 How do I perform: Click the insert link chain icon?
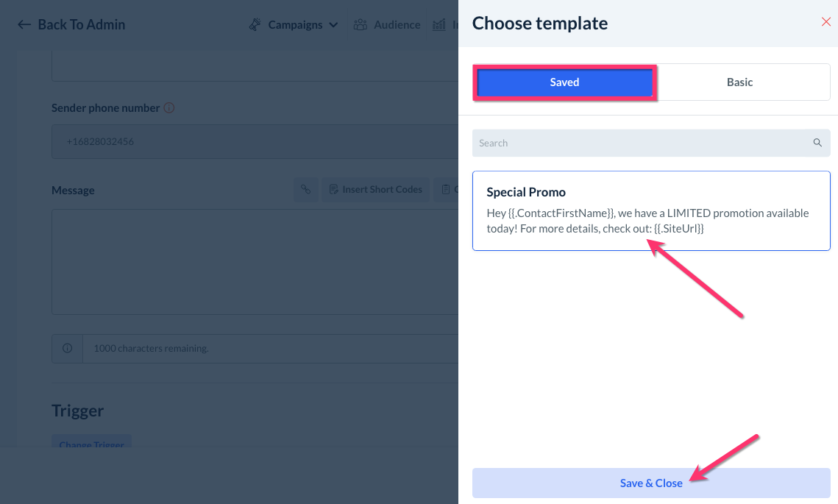tap(305, 190)
